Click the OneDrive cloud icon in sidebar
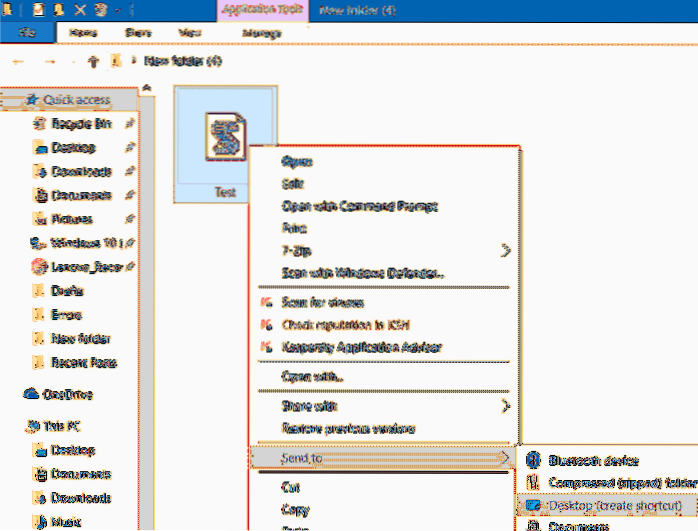The image size is (698, 531). pos(30,394)
